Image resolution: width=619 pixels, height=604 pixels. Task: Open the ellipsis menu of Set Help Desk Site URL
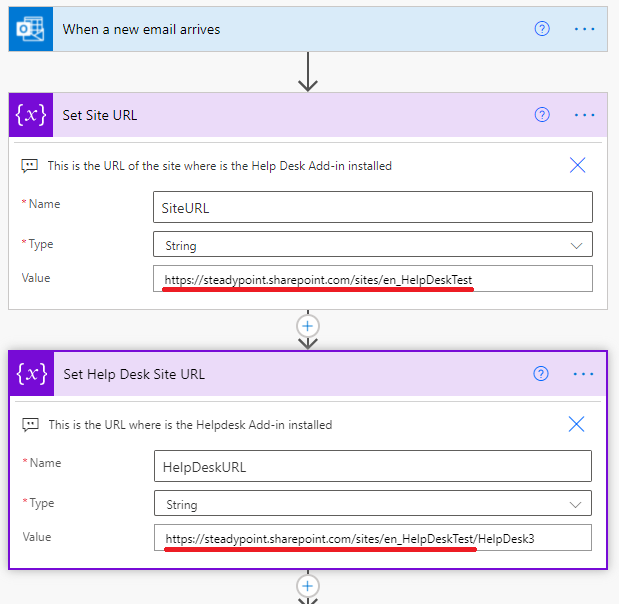pyautogui.click(x=583, y=374)
